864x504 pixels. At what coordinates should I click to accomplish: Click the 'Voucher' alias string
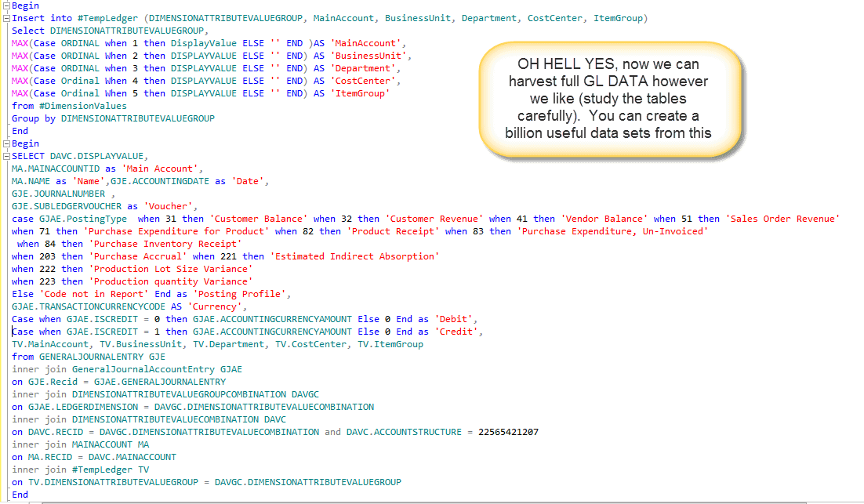[168, 207]
